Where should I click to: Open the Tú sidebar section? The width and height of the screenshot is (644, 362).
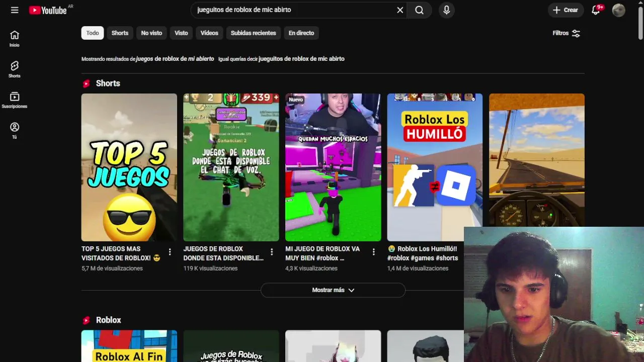pyautogui.click(x=15, y=131)
